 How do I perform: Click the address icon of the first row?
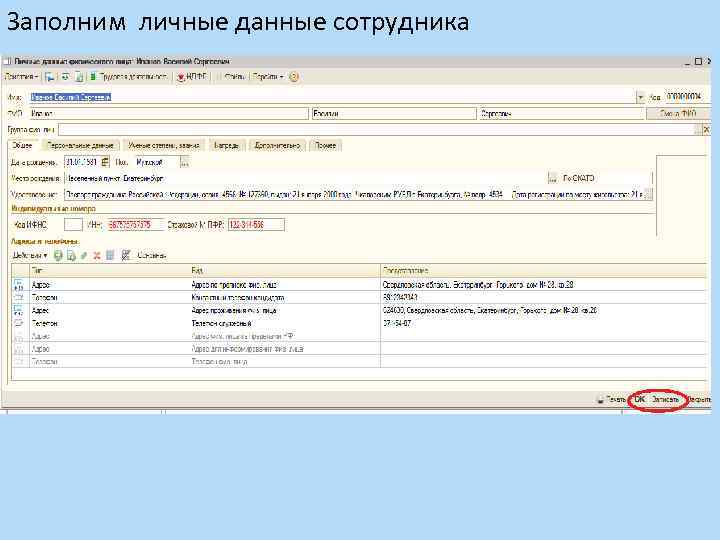click(x=18, y=285)
